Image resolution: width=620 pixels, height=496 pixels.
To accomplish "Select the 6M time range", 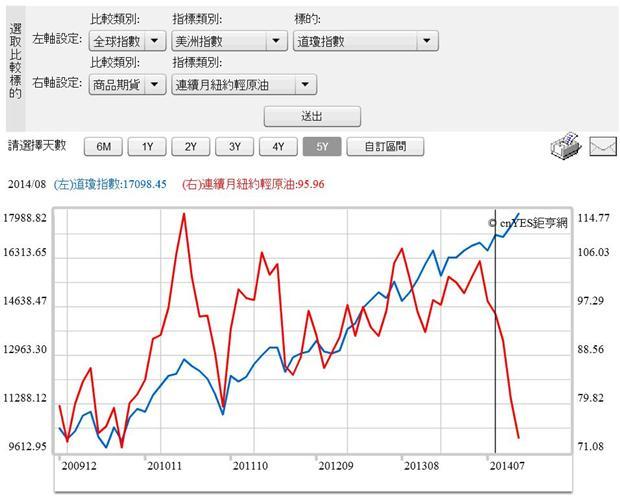I will (x=103, y=147).
